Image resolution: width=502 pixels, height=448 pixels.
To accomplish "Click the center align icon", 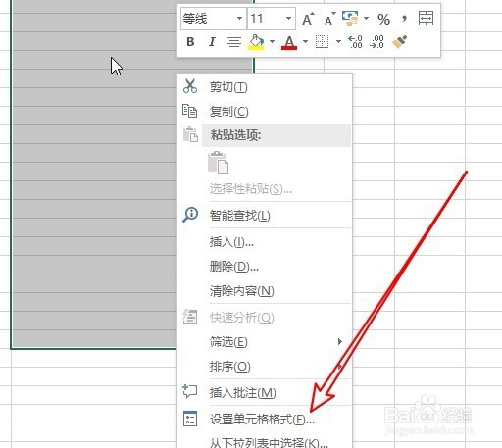I will coord(234,42).
